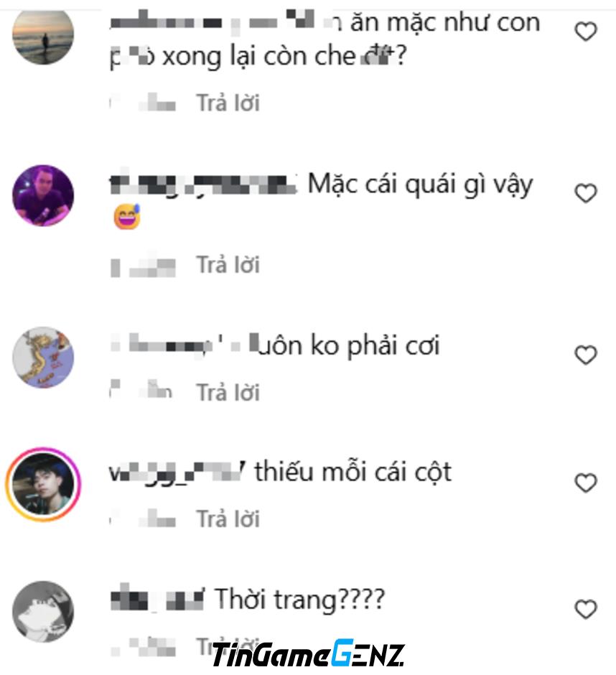
Task: Like the comment 'ăn mặc như con'
Action: 586,32
